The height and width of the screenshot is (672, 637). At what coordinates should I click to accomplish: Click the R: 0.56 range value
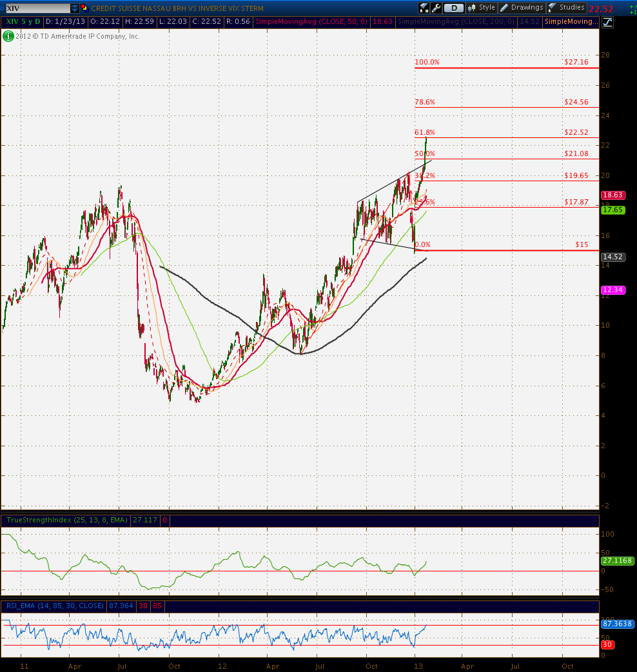click(x=238, y=21)
